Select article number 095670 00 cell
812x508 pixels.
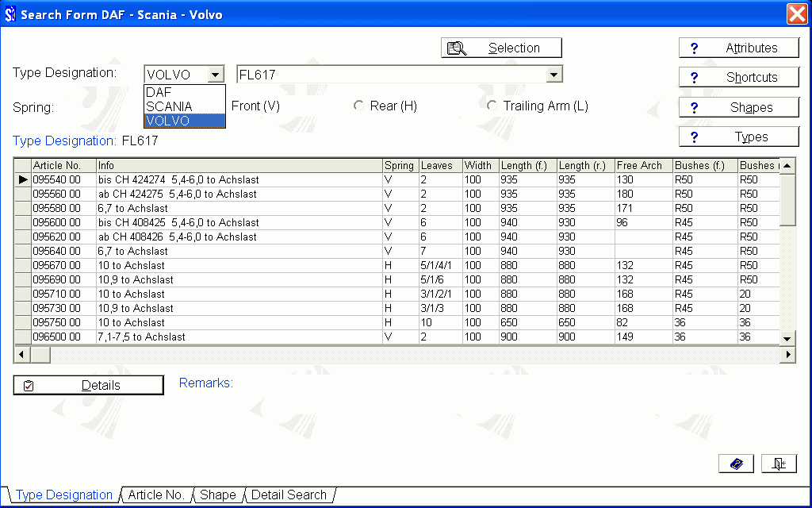pos(63,265)
